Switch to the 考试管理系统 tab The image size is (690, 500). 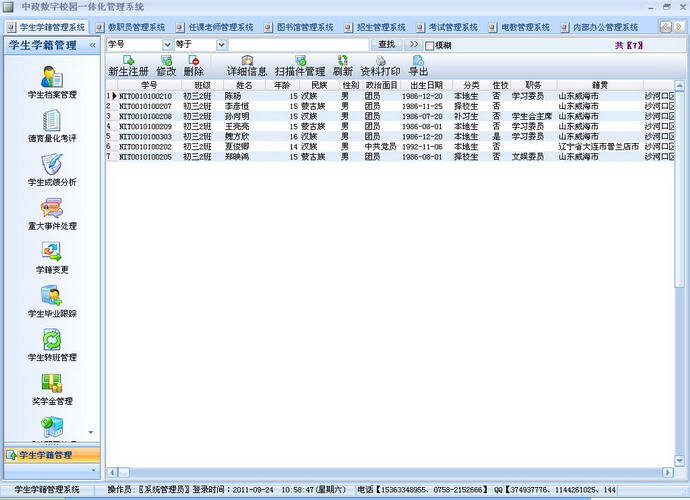pos(447,27)
